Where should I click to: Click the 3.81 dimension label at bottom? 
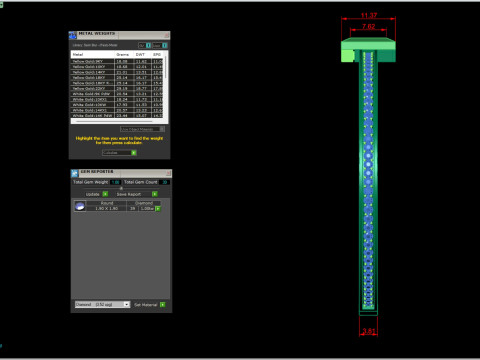click(x=369, y=331)
